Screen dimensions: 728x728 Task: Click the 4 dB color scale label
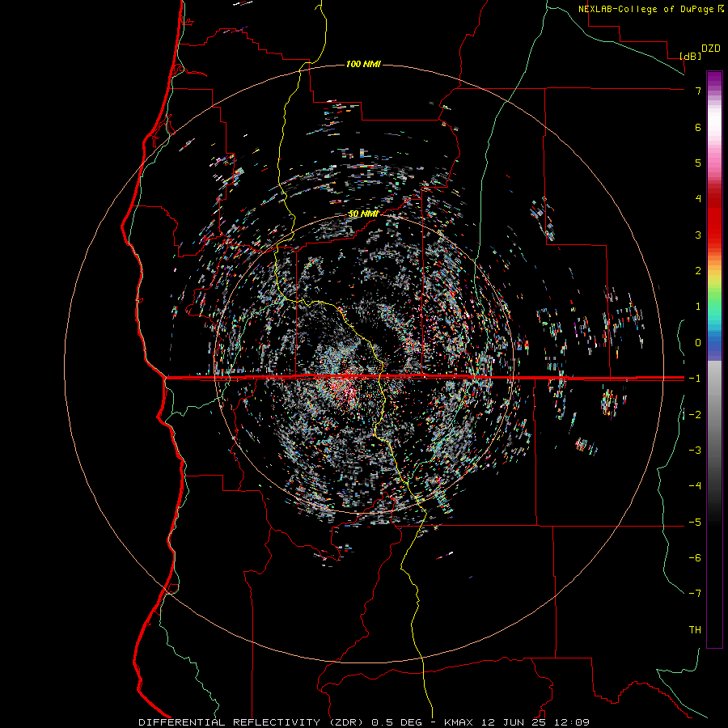698,199
